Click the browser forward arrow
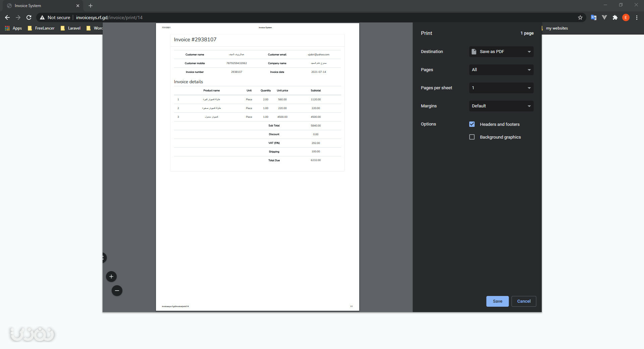The image size is (644, 349). click(18, 17)
